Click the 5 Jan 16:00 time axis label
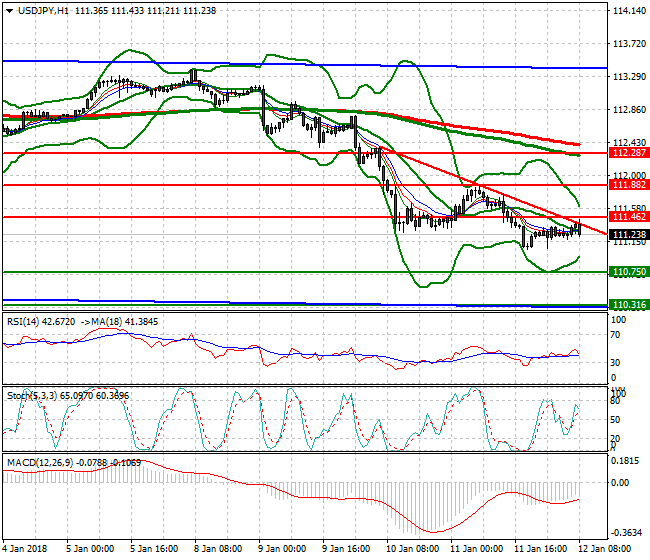The height and width of the screenshot is (560, 650). (154, 549)
